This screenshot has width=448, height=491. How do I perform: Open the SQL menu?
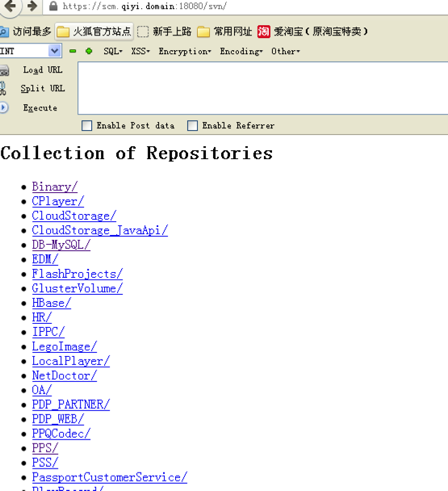click(x=113, y=51)
